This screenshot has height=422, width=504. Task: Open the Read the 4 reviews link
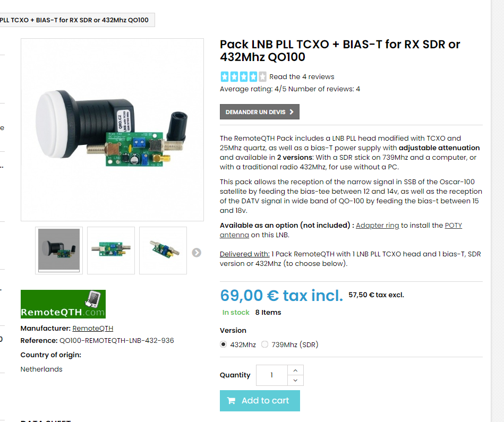click(x=302, y=77)
